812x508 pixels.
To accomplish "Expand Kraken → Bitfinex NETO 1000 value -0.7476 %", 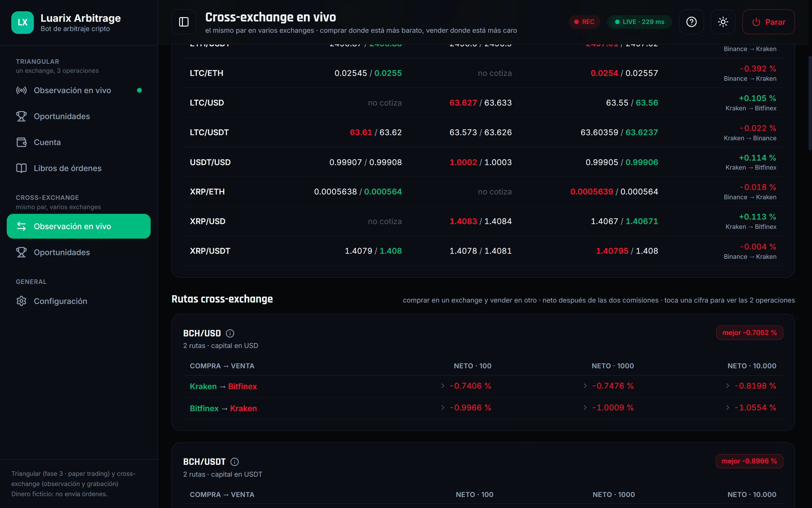I will [608, 386].
